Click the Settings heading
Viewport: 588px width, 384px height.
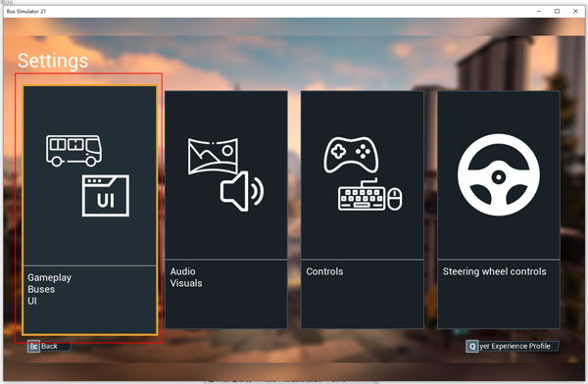[53, 61]
